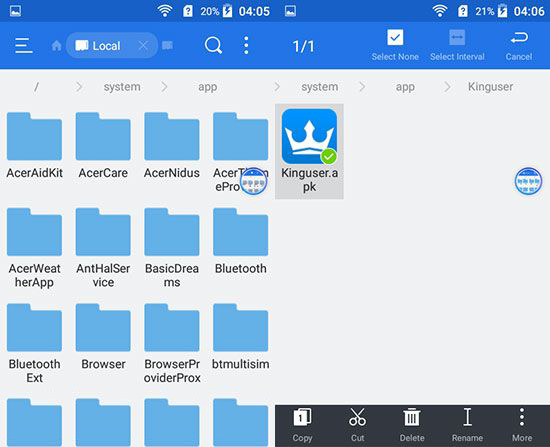Open the AntHalService folder
This screenshot has height=447, width=550.
tap(103, 248)
